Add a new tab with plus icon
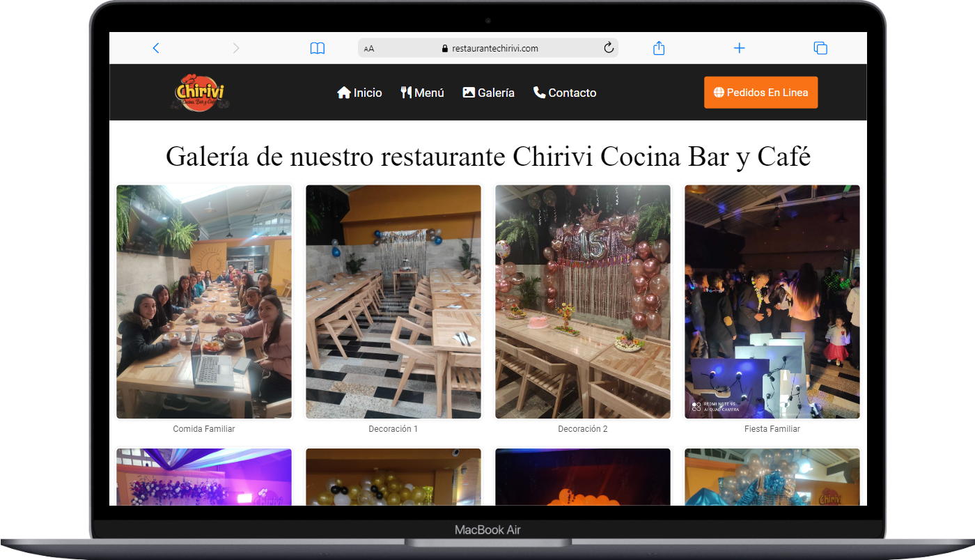975x560 pixels. pyautogui.click(x=740, y=48)
